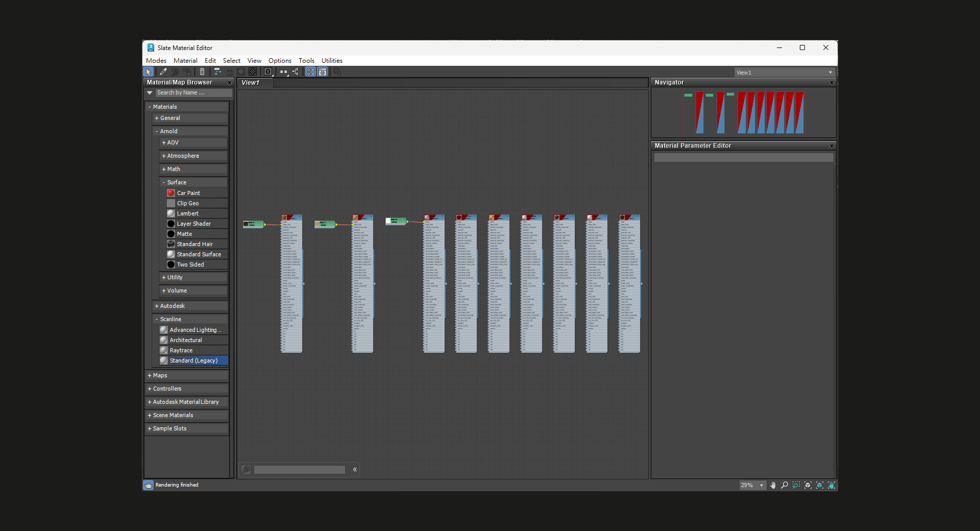The image size is (980, 531).
Task: Open the Modes menu
Action: coord(156,61)
